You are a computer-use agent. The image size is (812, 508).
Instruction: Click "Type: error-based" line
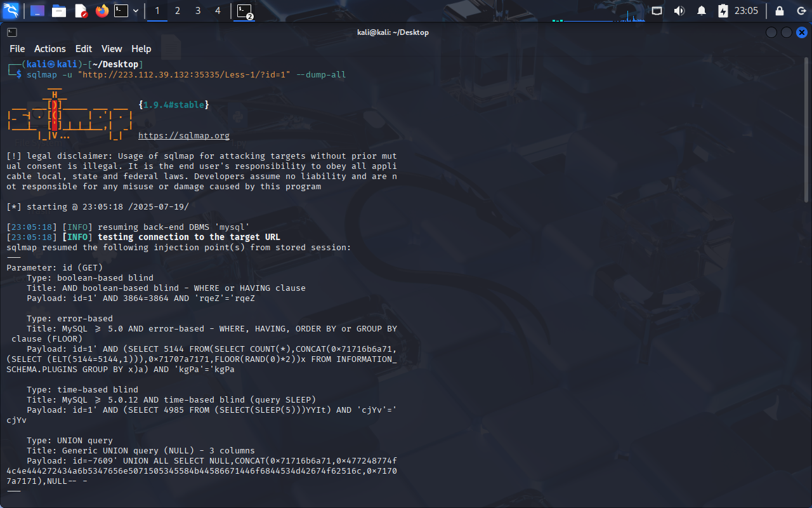(70, 319)
